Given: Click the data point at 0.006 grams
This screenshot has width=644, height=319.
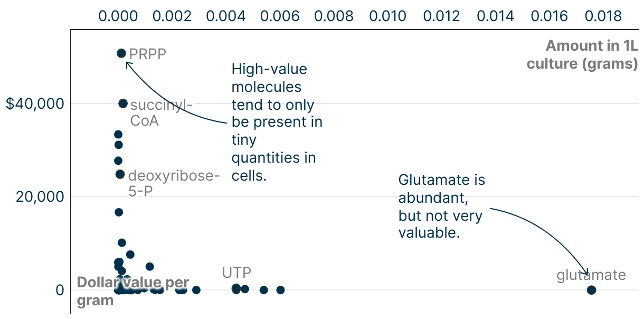Looking at the screenshot, I should (x=280, y=290).
